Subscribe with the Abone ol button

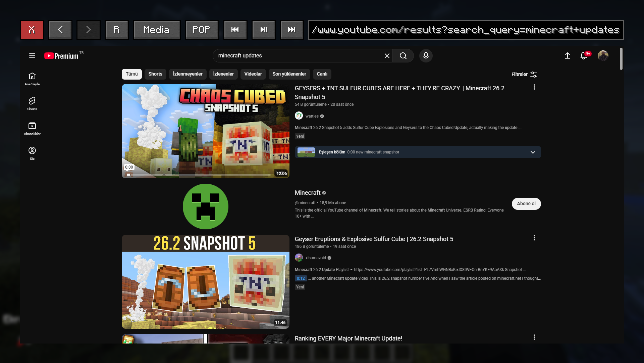pos(526,204)
